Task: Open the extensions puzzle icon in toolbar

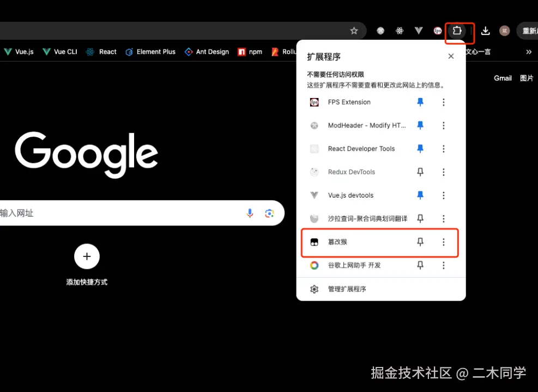Action: (457, 31)
